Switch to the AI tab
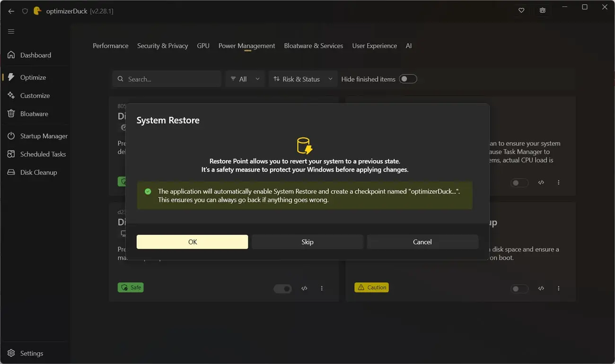This screenshot has height=364, width=615. point(409,46)
